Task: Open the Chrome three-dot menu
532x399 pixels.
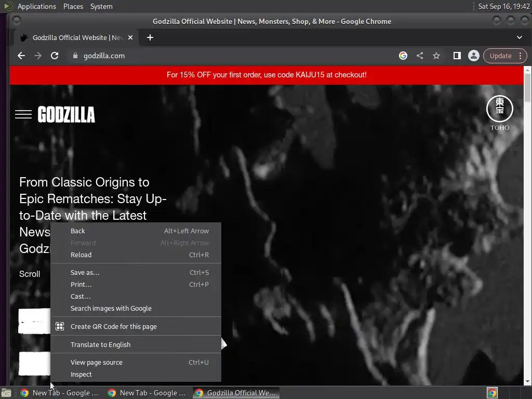Action: click(521, 56)
